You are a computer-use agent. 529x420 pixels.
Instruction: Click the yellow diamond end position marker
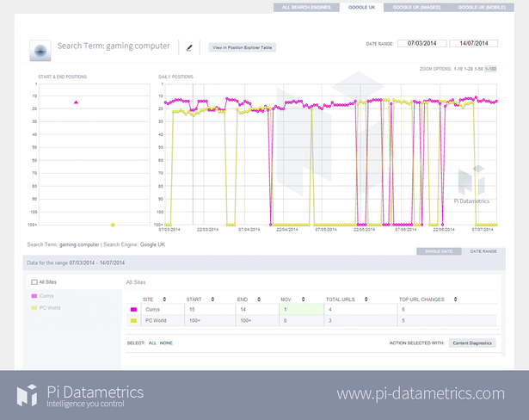(x=113, y=225)
